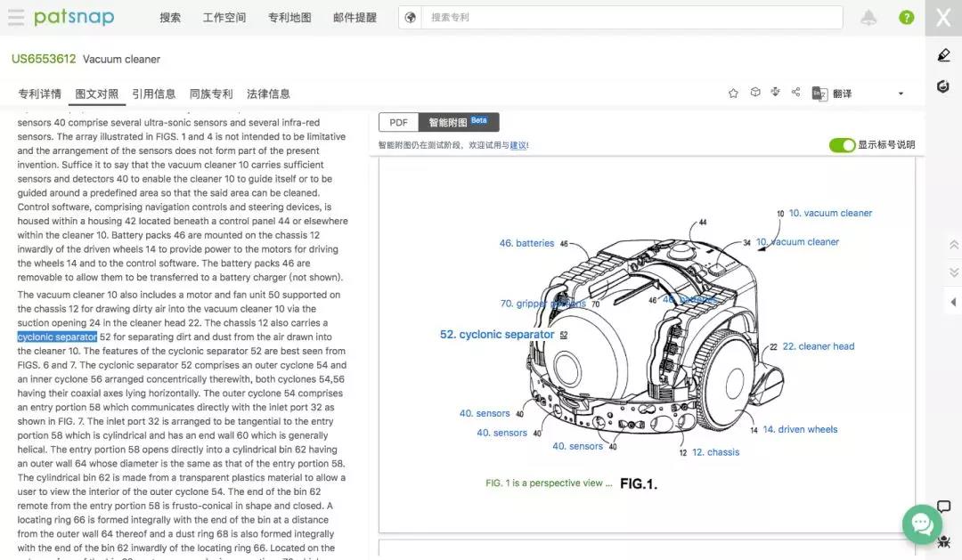
Task: Expand the 翻译 dropdown arrow
Action: point(901,94)
